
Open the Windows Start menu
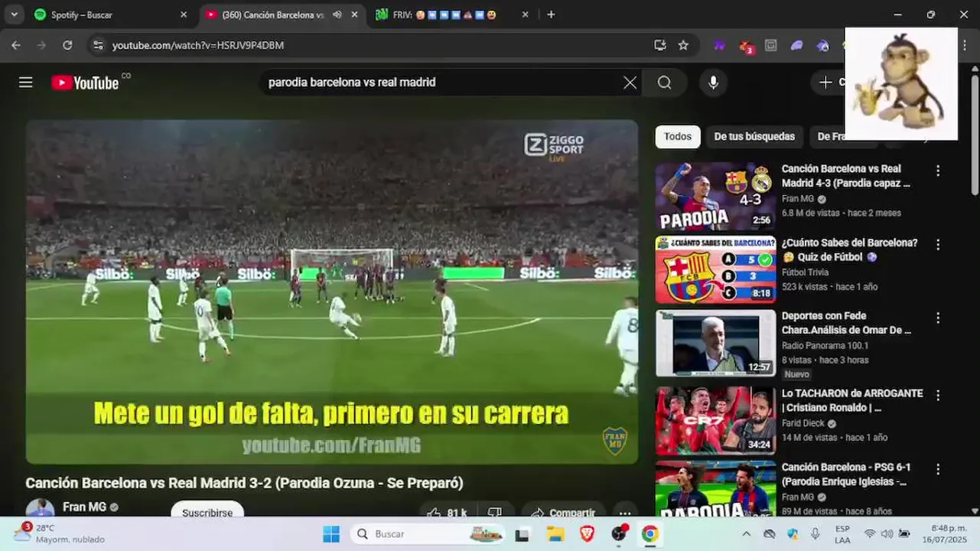coord(330,534)
